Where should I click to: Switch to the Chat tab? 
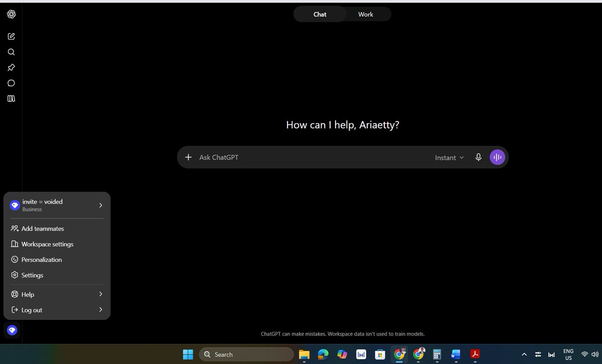pos(320,14)
